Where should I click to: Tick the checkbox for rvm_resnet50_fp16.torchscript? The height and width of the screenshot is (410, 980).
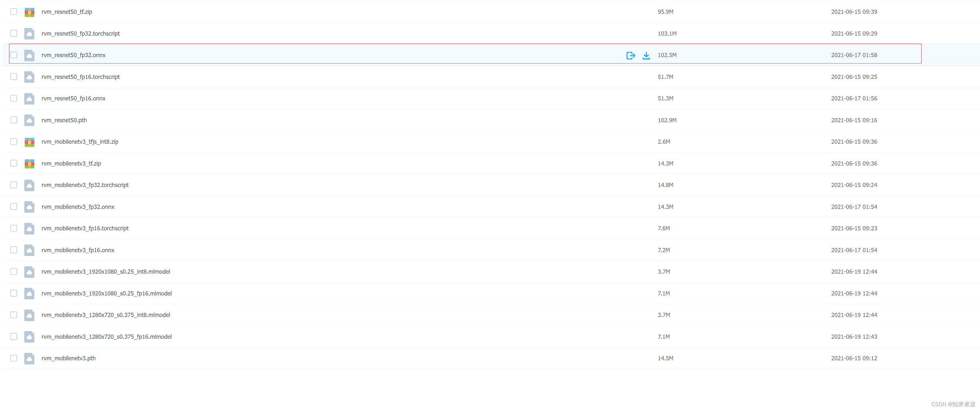coord(14,77)
